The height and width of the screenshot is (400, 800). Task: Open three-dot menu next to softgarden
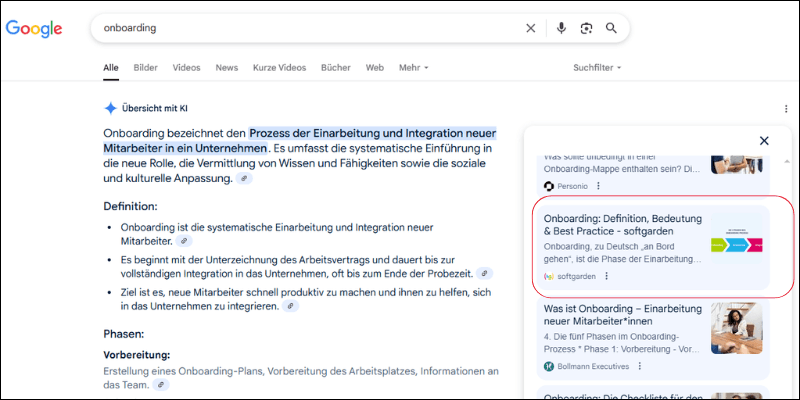point(606,276)
